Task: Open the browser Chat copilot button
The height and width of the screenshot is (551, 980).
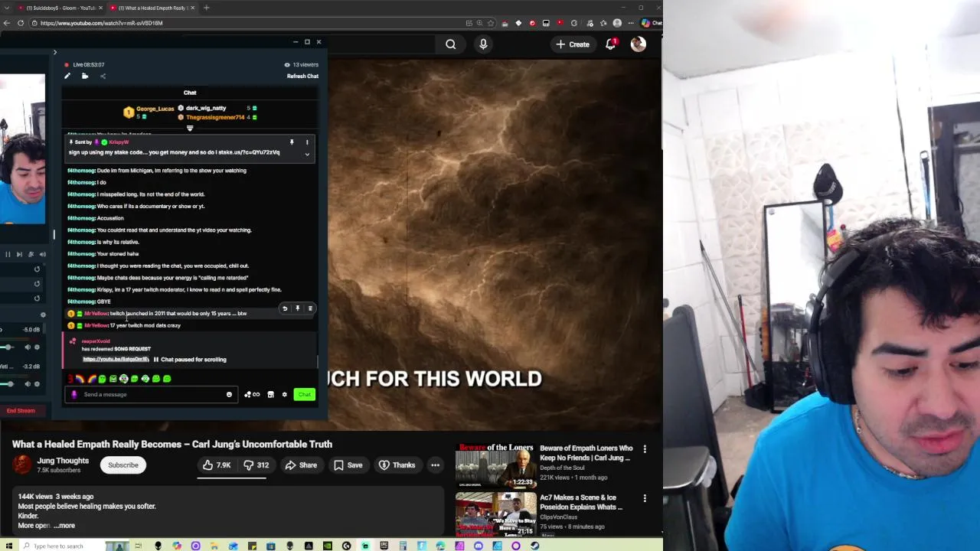Action: (652, 23)
